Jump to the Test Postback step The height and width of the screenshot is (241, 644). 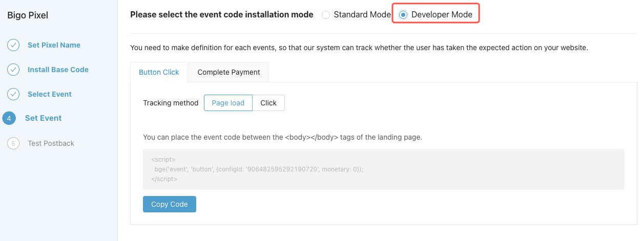pos(51,143)
